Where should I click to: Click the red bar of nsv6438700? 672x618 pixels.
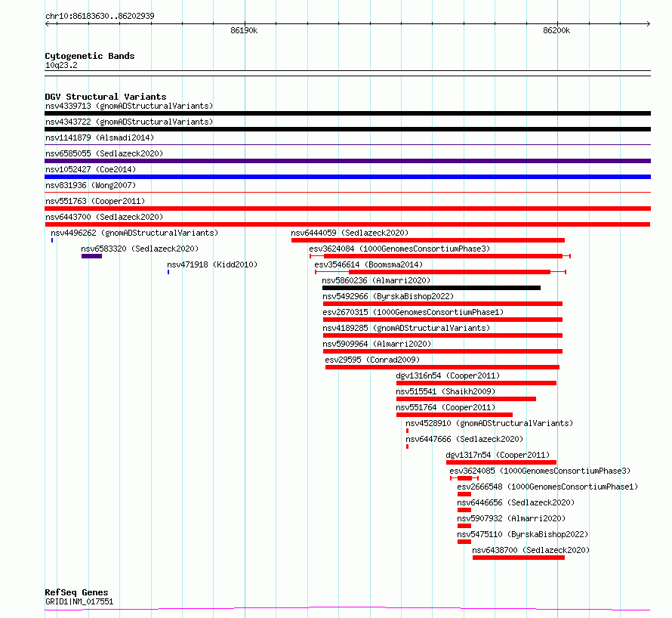pyautogui.click(x=519, y=558)
